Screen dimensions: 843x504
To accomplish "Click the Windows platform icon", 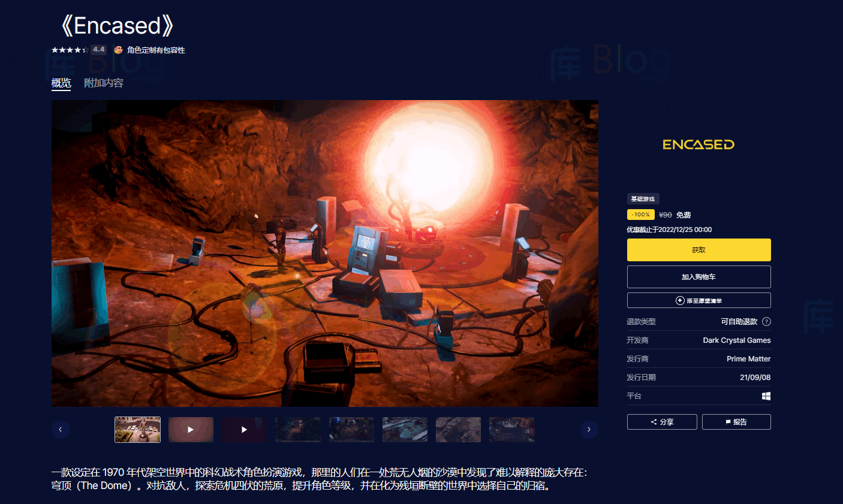I will pyautogui.click(x=766, y=396).
